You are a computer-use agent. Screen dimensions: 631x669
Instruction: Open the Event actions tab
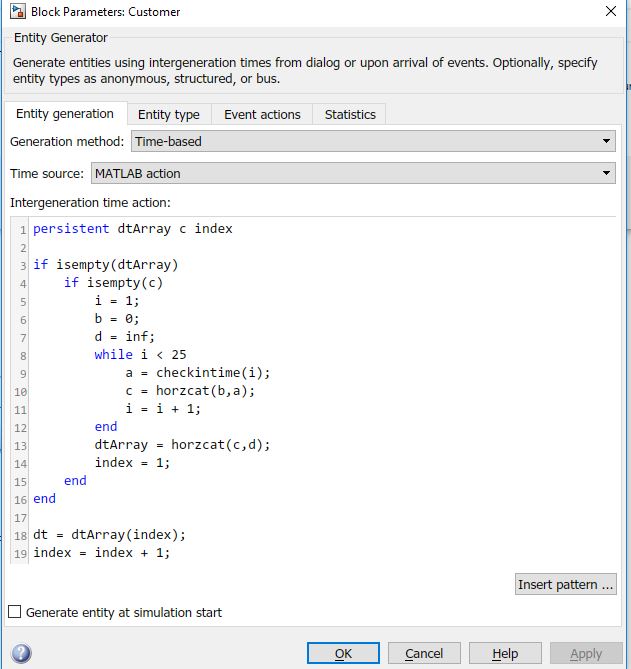(x=262, y=114)
